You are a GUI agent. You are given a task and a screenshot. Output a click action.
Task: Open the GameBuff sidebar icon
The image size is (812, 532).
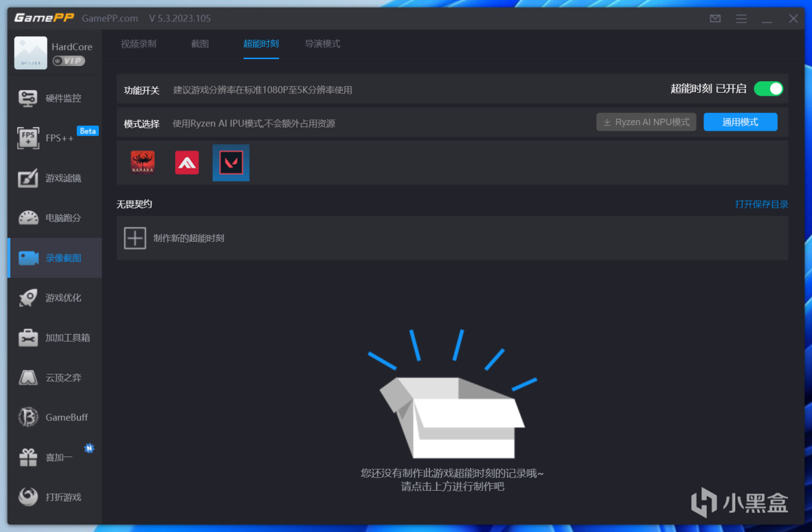click(x=28, y=417)
